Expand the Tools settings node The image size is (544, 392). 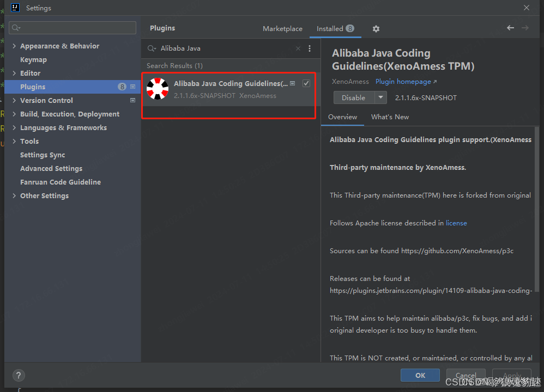click(14, 141)
